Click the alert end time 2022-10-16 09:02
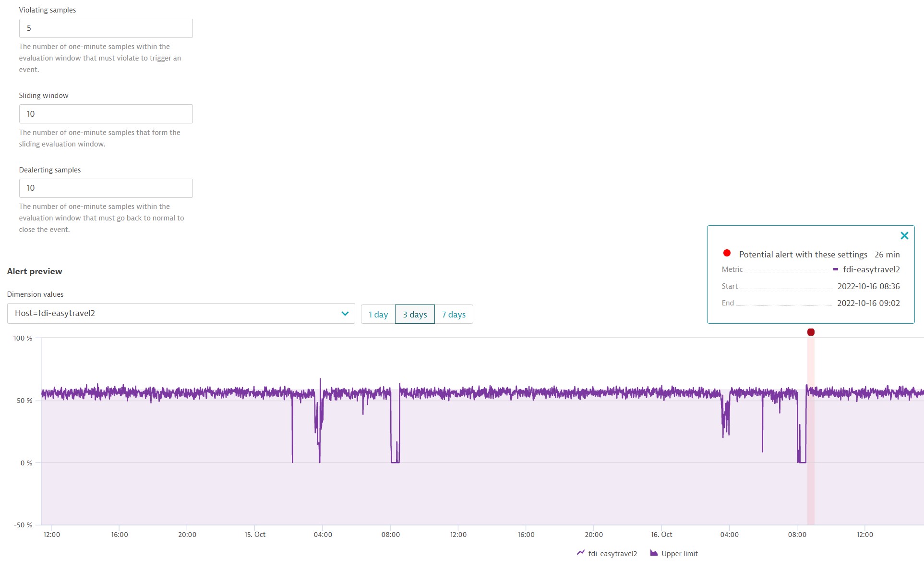 (868, 303)
